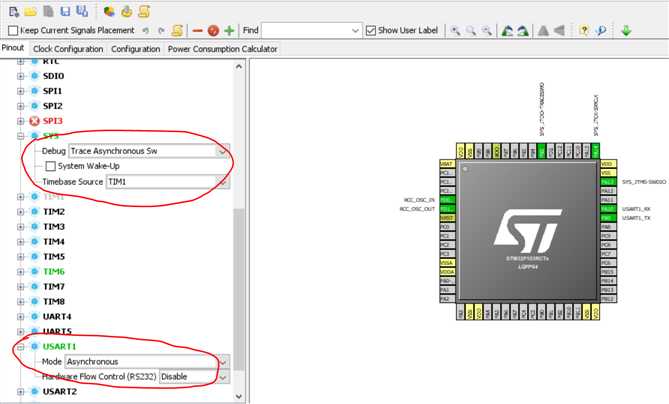Select the TIM4 peripheral label
The image size is (669, 404).
click(54, 241)
